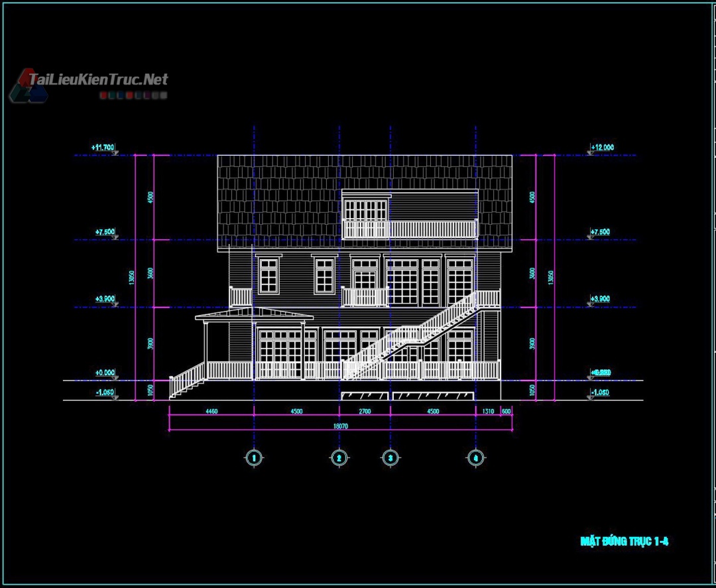Screen dimensions: 716x588
Task: Select the upper-floor balcony railing on the roof
Action: coord(410,229)
